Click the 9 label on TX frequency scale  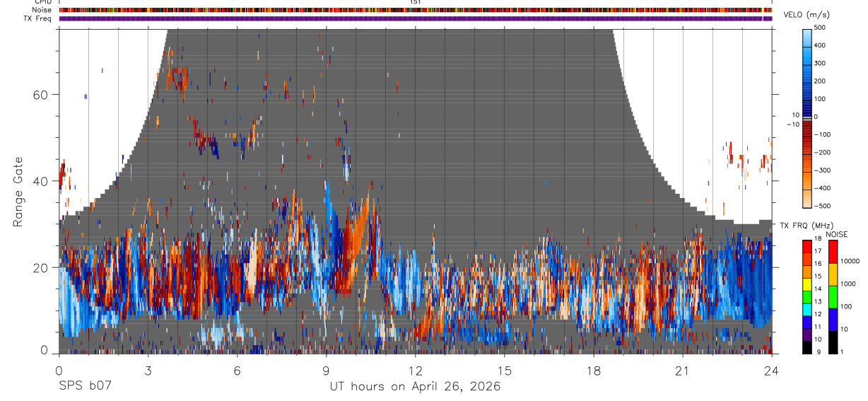[820, 351]
